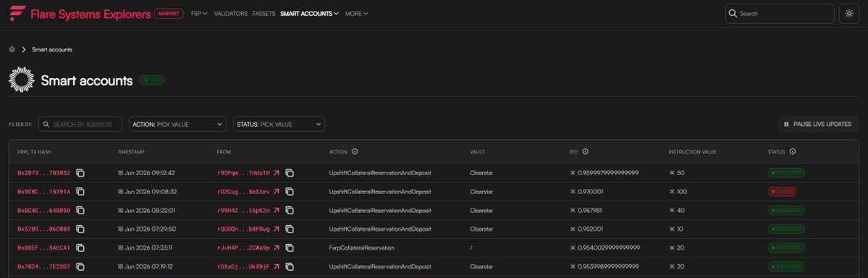This screenshot has height=278, width=868.
Task: Click the Live status badge
Action: point(152,80)
